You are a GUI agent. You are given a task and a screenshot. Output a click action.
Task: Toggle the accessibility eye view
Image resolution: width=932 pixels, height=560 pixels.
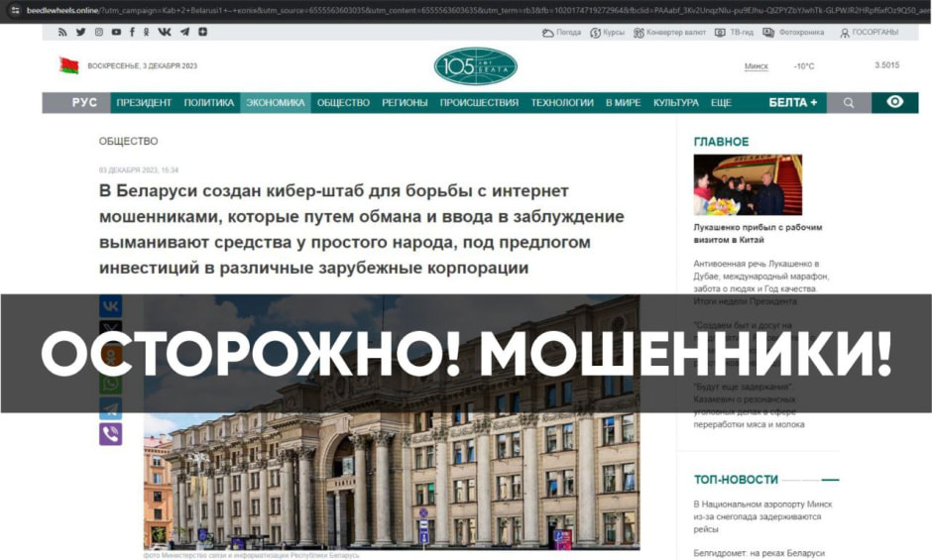894,102
